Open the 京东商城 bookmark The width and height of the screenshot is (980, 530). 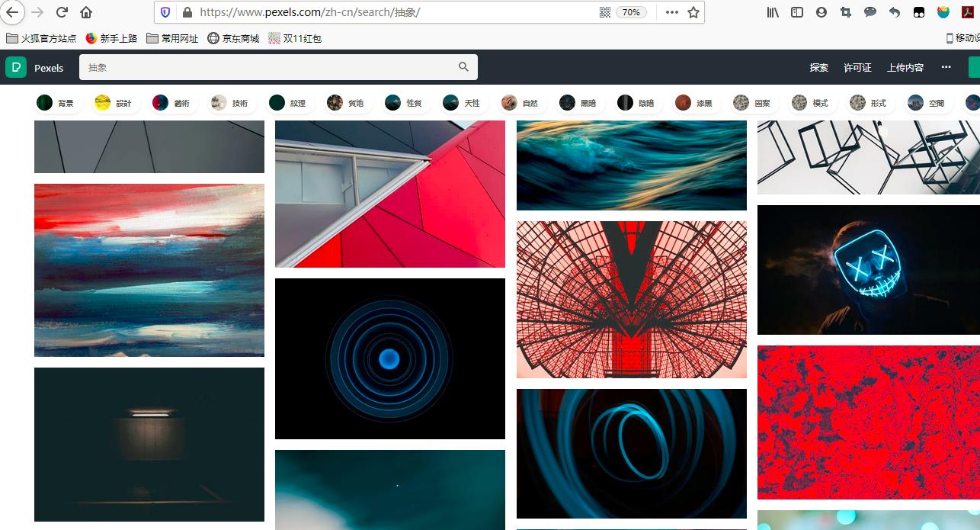click(x=233, y=38)
